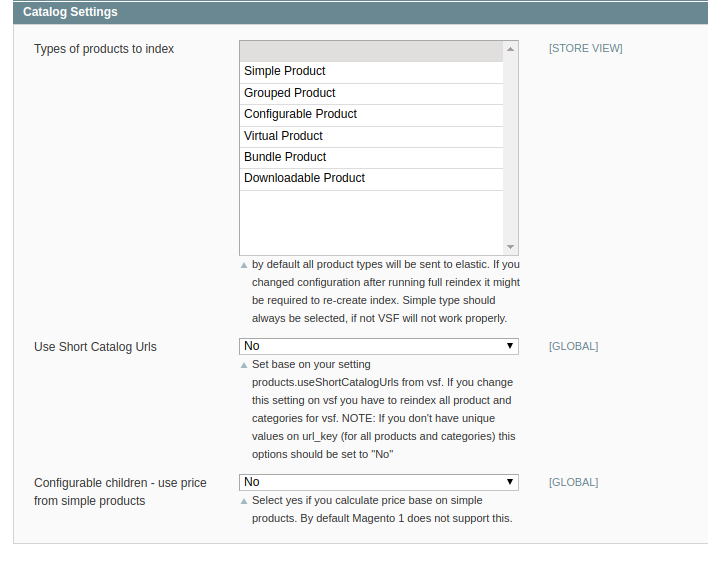This screenshot has width=708, height=564.
Task: Select Configurable Product option
Action: click(371, 114)
